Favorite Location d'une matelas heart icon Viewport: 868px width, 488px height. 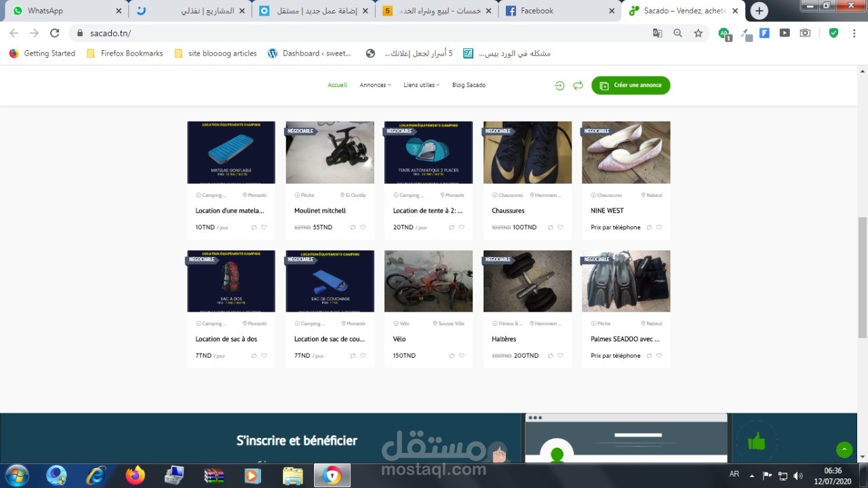264,227
